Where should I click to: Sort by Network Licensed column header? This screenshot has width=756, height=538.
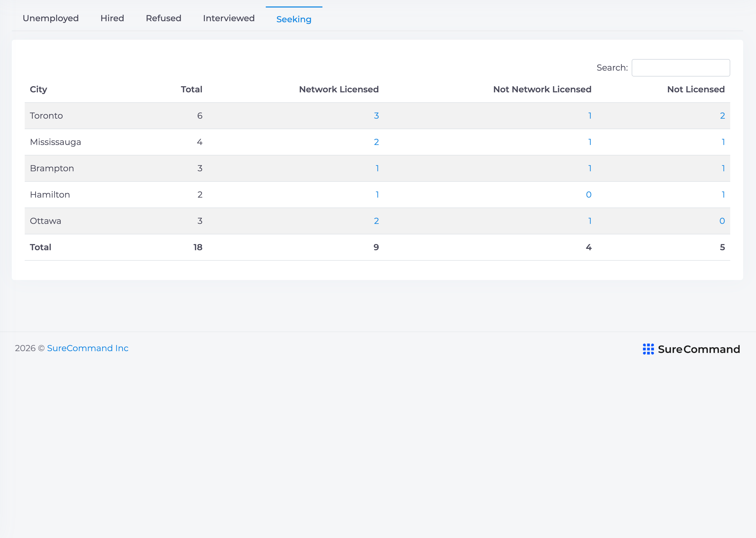coord(339,89)
